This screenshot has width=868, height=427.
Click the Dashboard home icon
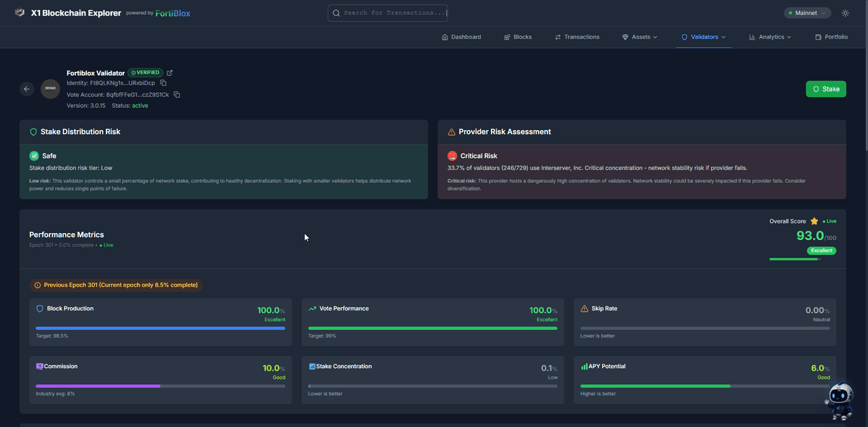pos(445,37)
